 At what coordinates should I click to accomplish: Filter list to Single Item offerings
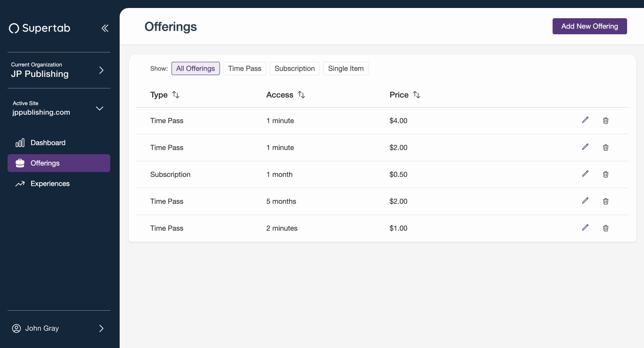pyautogui.click(x=346, y=68)
